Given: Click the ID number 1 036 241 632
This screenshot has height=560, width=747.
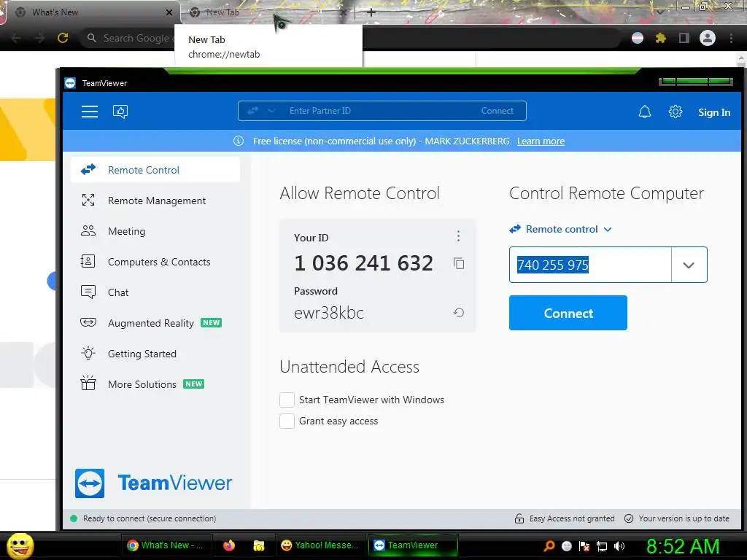Looking at the screenshot, I should click(363, 263).
